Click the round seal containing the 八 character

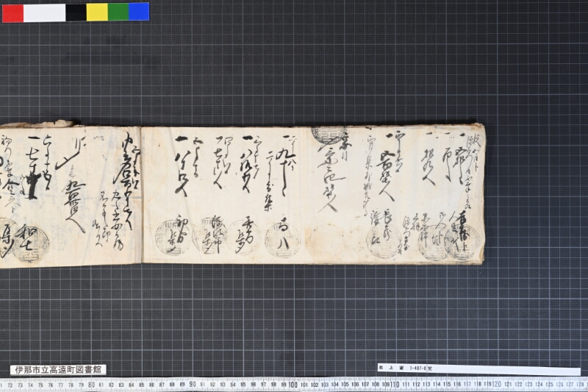(x=283, y=240)
